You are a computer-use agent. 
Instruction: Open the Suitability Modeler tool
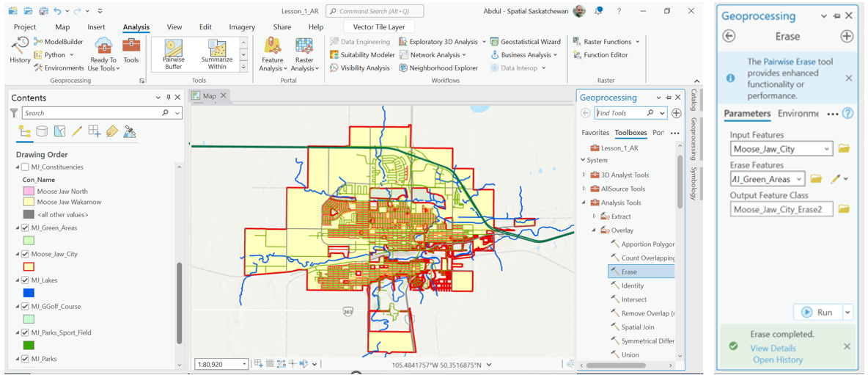pos(363,55)
